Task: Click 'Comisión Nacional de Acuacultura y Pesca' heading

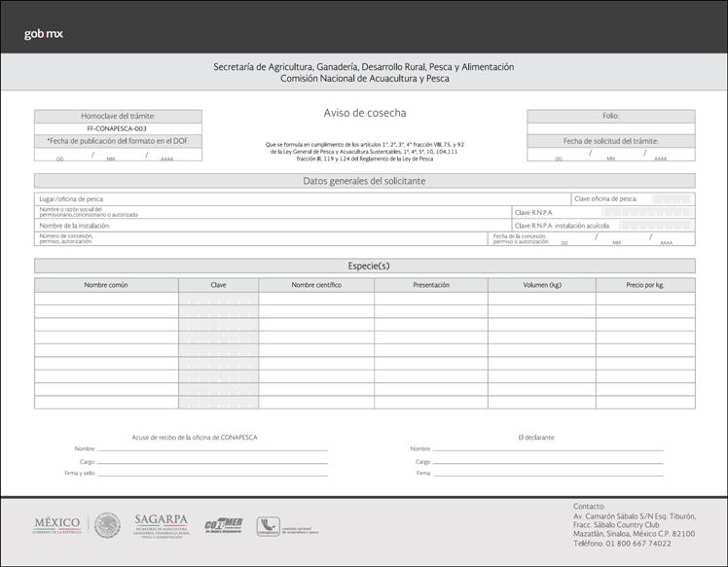Action: click(364, 79)
